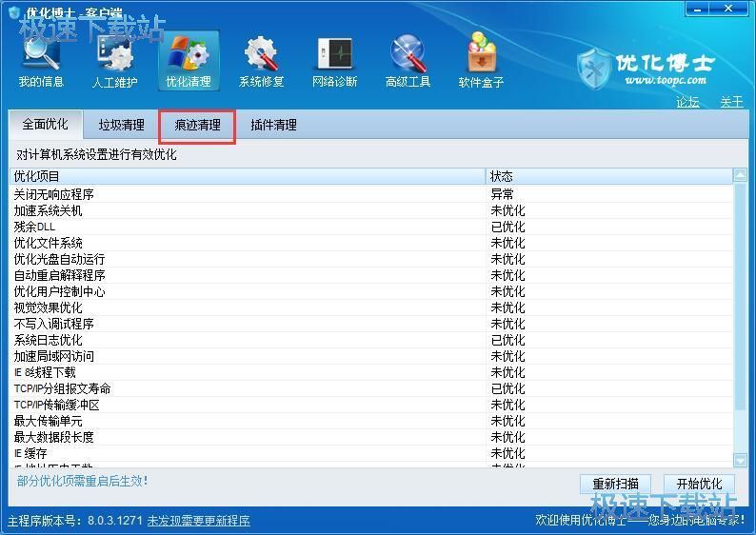Open the 关于 link
The height and width of the screenshot is (535, 756).
click(731, 102)
